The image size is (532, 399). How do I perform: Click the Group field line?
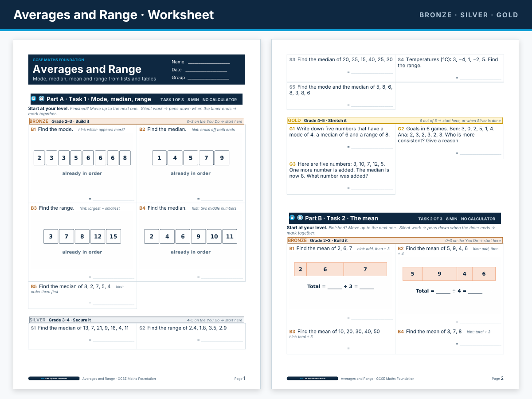[208, 79]
